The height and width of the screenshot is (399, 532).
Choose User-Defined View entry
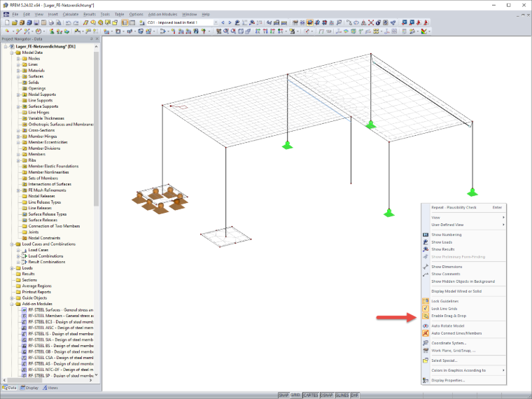(464, 225)
